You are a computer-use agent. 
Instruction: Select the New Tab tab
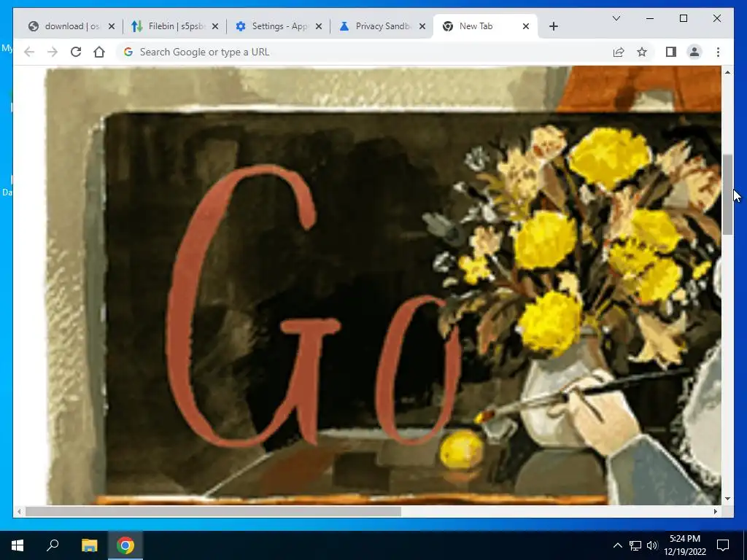(485, 26)
